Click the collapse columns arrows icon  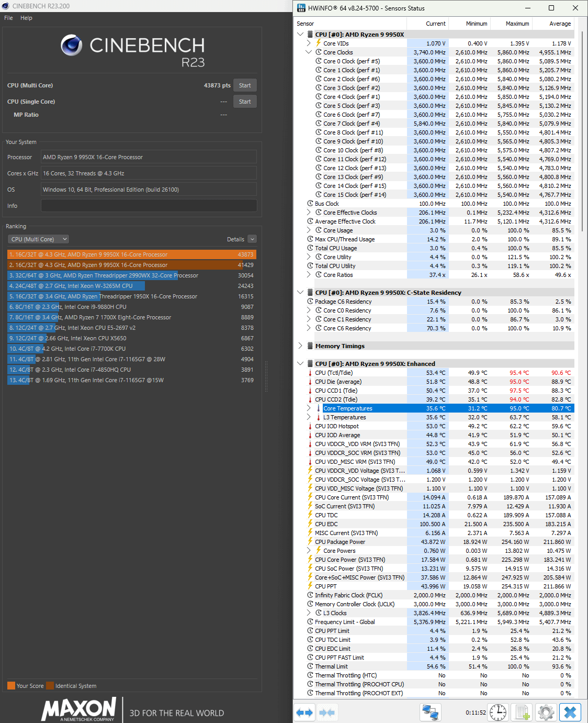click(327, 713)
